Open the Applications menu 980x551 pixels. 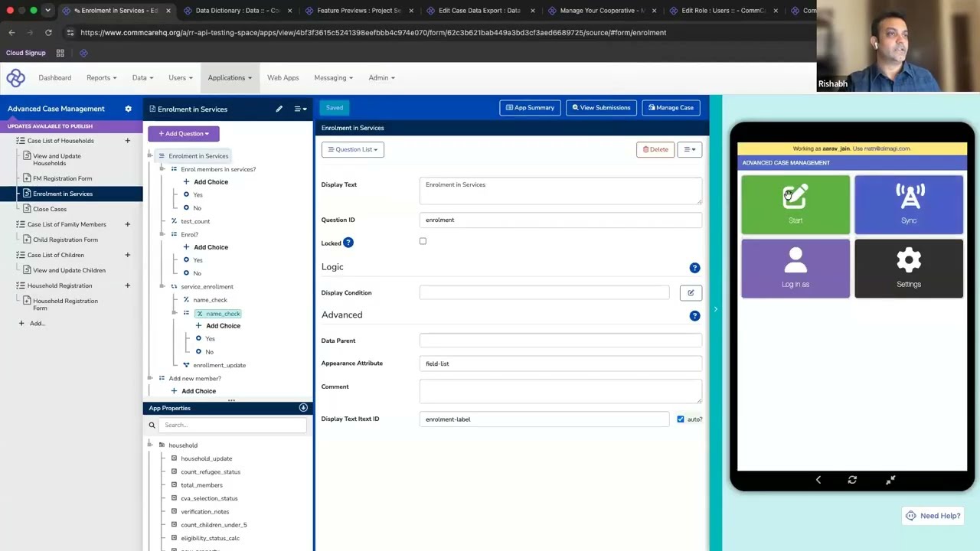coord(230,77)
